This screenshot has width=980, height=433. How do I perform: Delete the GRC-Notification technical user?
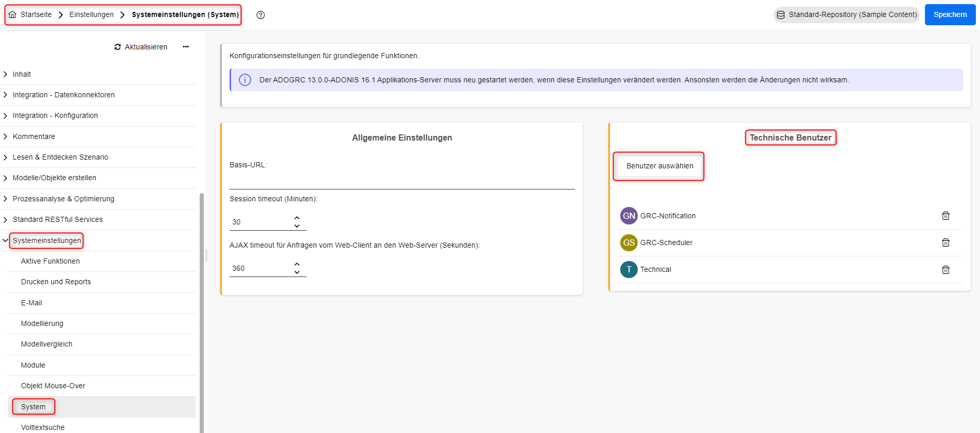[945, 216]
